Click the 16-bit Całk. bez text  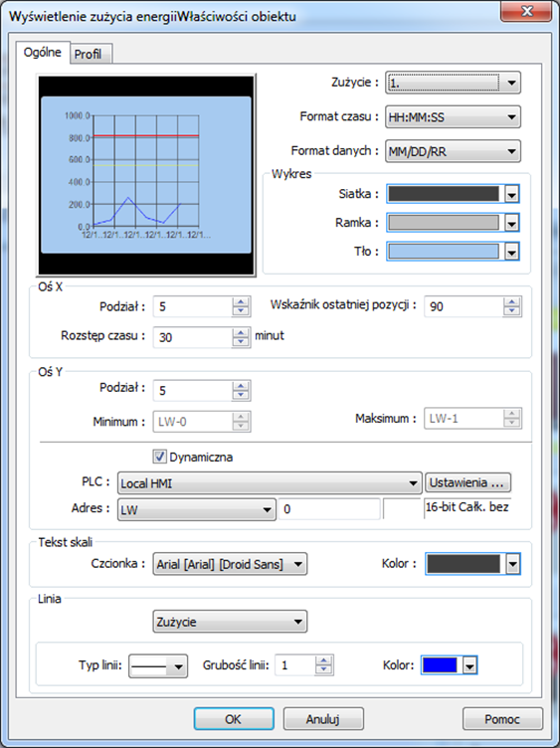(x=467, y=507)
